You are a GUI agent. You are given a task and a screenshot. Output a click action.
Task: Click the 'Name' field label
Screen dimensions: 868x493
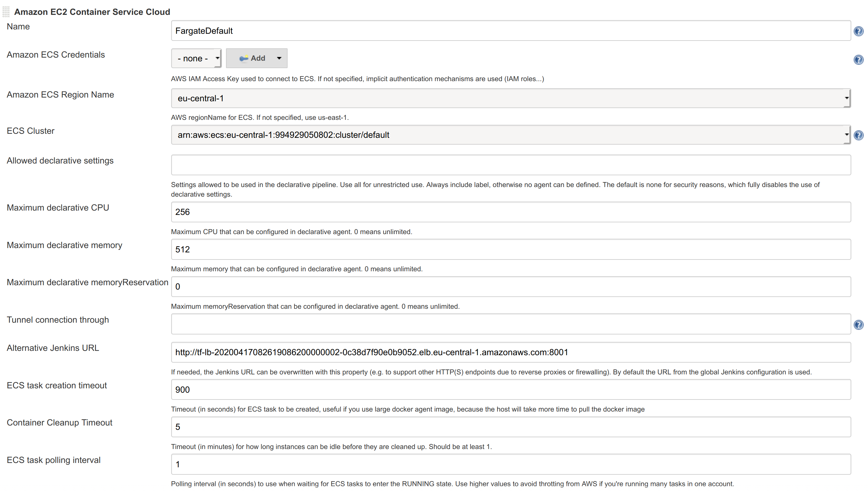18,26
